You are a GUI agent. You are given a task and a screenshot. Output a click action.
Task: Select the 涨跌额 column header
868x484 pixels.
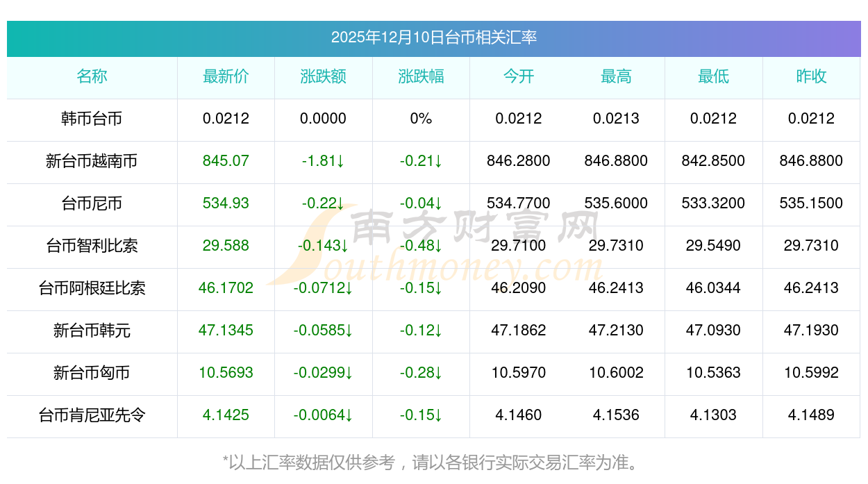pyautogui.click(x=323, y=76)
